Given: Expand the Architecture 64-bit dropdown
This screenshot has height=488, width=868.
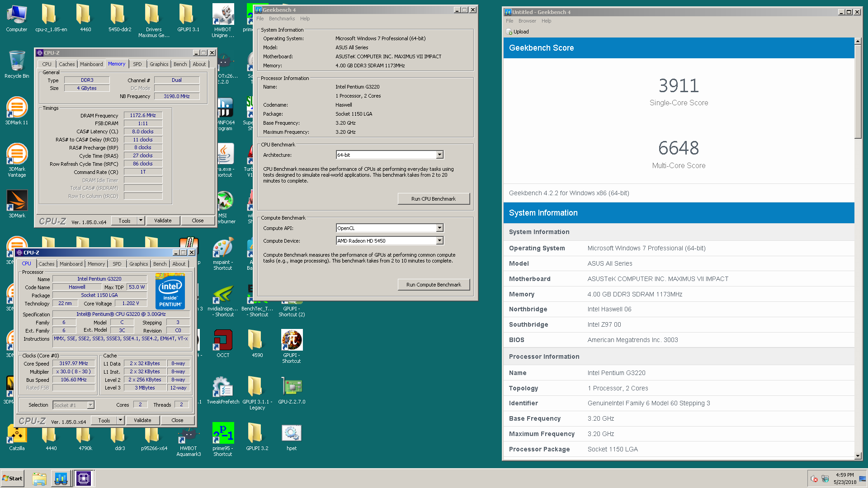Looking at the screenshot, I should coord(439,155).
